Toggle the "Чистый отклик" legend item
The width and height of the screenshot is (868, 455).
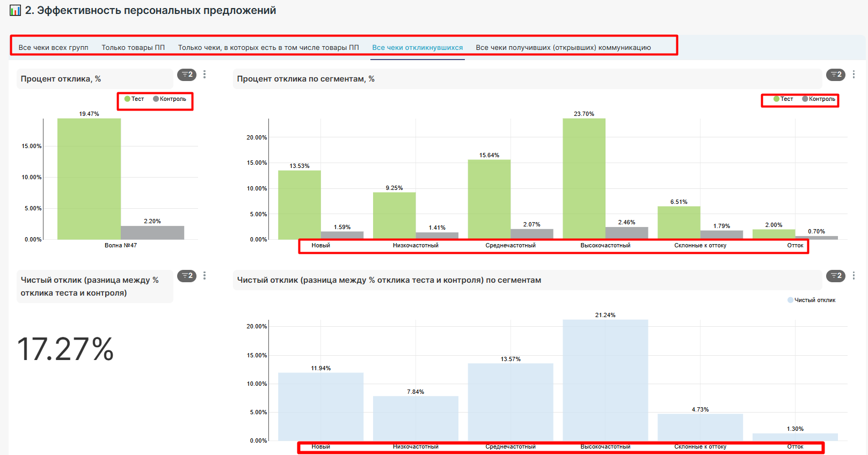click(811, 300)
